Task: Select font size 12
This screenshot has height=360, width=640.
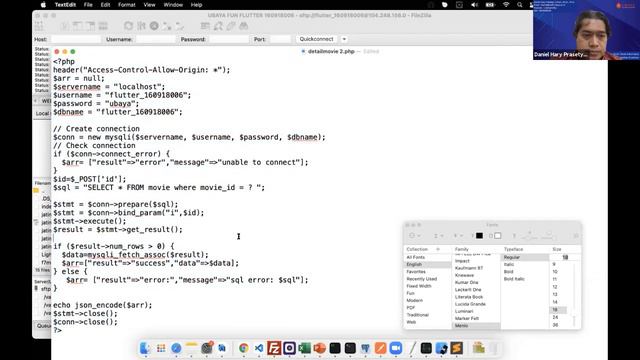Action: (555, 287)
